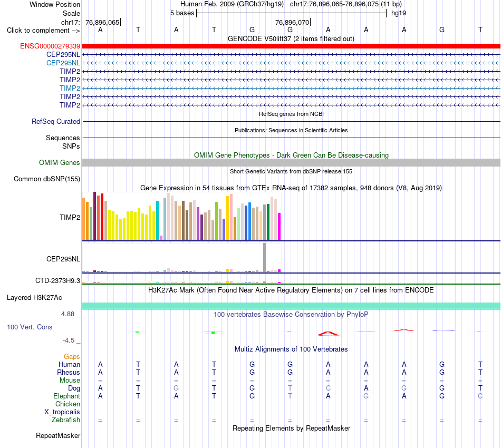
Task: Click the OMIM Gene Phenotypes track title
Action: coord(291,155)
